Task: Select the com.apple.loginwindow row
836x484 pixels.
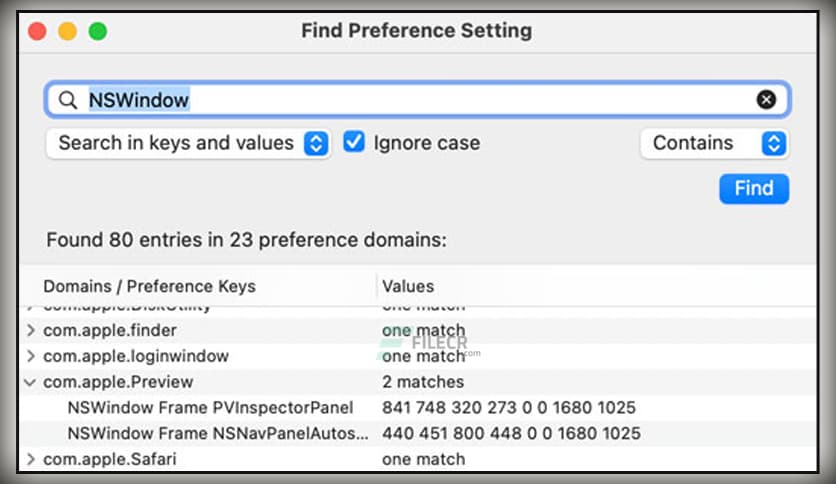Action: [418, 356]
